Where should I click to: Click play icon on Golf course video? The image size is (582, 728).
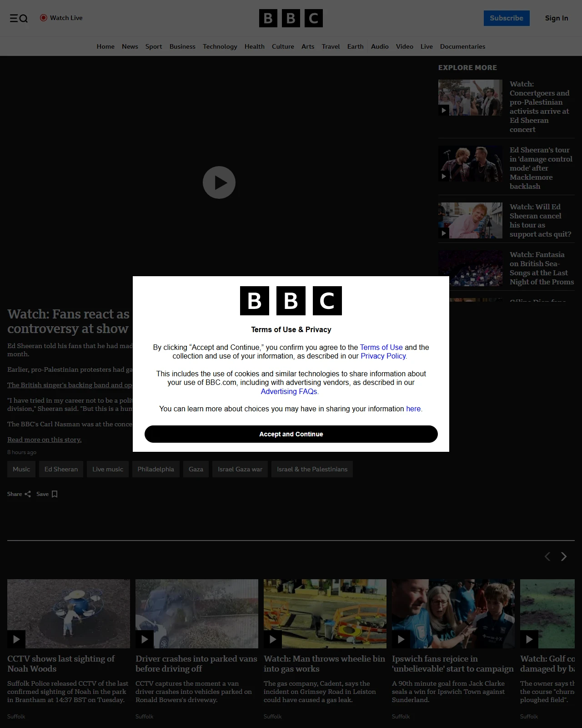point(529,639)
